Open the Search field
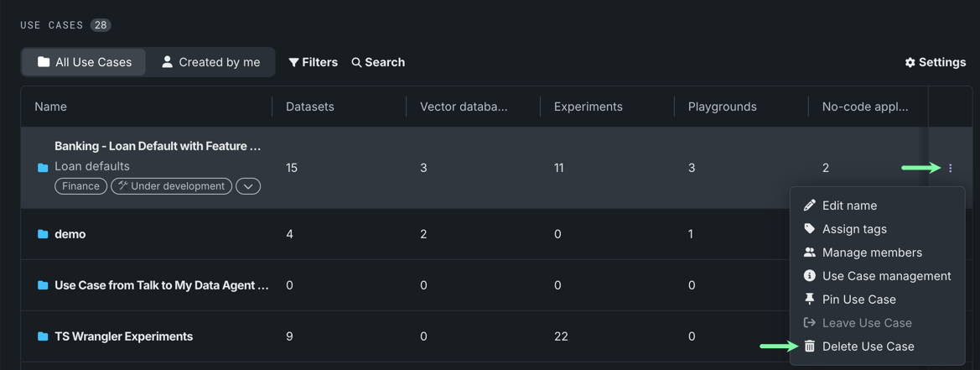This screenshot has height=370, width=980. [378, 62]
